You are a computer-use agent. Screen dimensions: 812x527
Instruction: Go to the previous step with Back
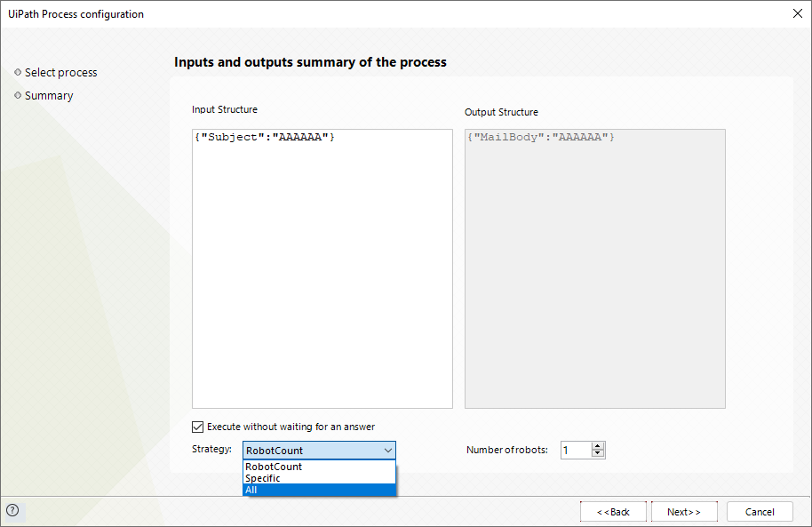coord(613,512)
